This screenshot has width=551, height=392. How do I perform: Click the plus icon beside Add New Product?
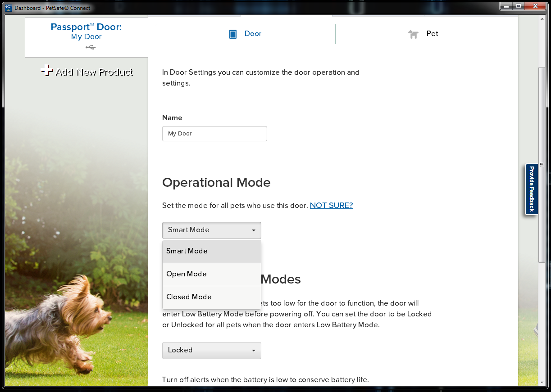click(46, 71)
